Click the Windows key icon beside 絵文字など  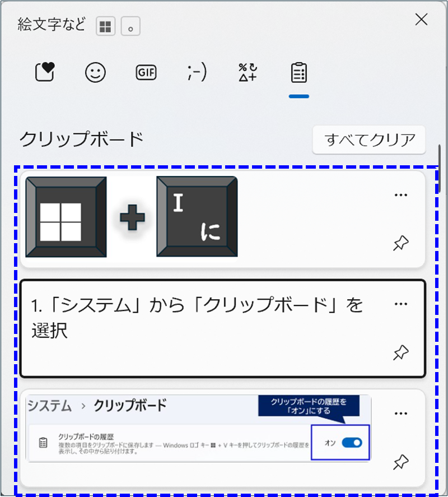click(x=105, y=26)
